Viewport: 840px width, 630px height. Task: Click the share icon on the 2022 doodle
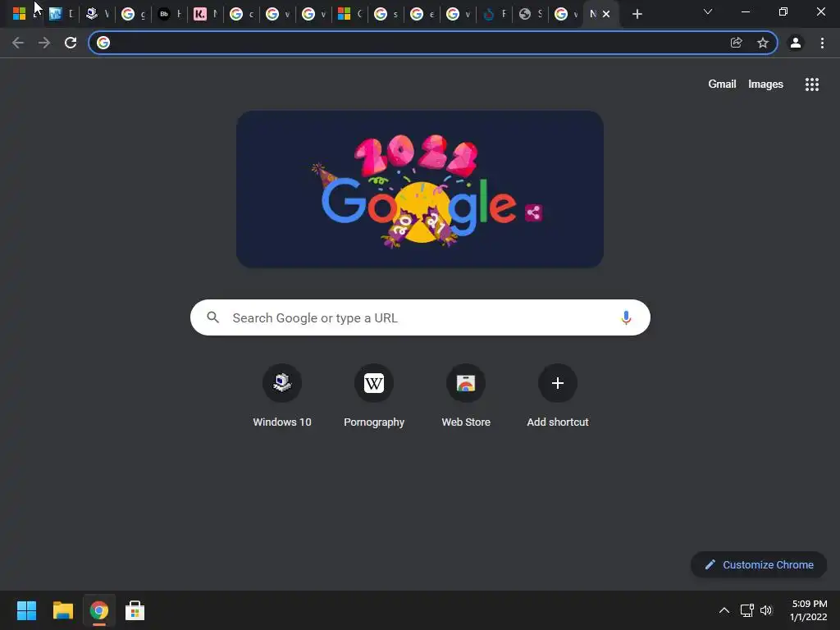coord(533,212)
